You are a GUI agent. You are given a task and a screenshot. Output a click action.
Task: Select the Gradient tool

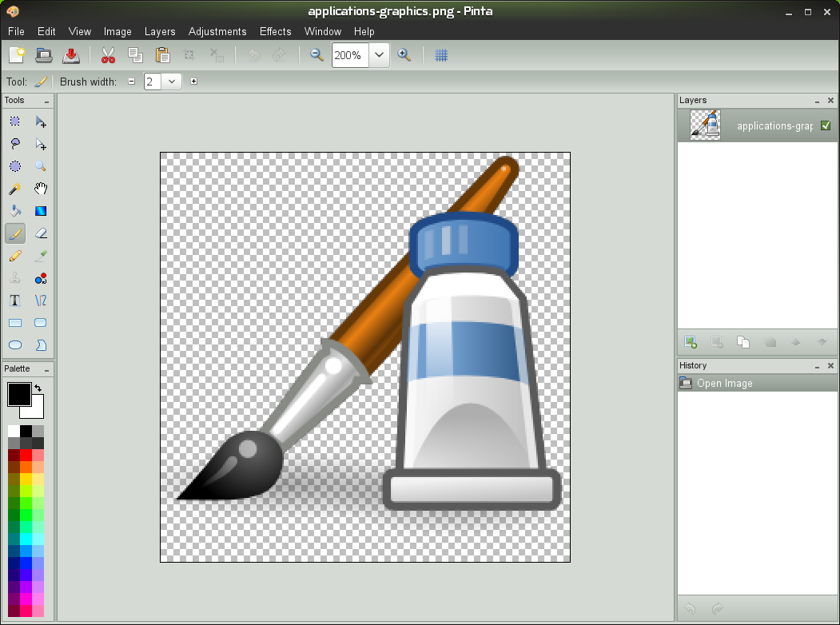41,211
